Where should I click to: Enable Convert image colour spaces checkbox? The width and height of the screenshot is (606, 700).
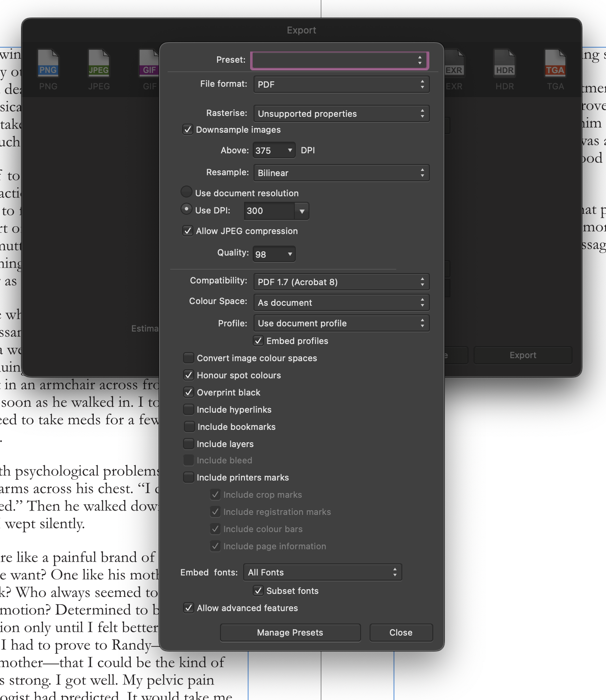[x=188, y=358]
